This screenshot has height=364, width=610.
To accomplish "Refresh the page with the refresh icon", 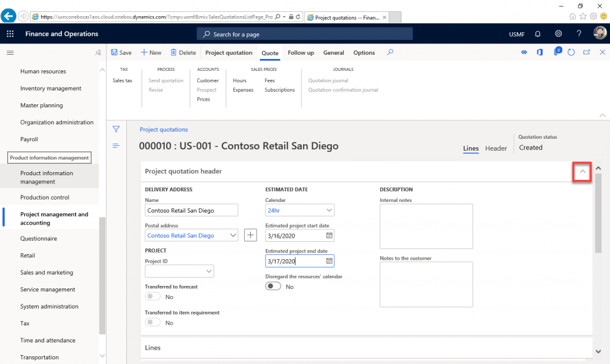I will [571, 52].
